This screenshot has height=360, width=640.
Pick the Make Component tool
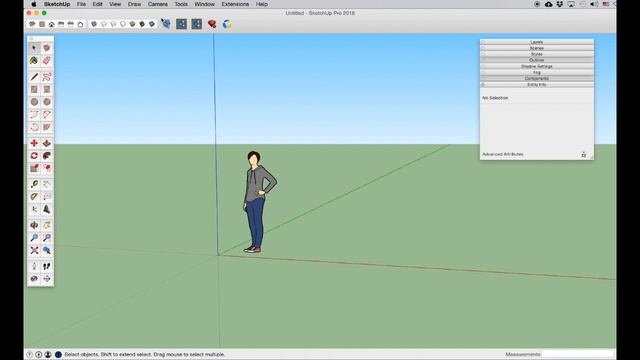pos(47,48)
